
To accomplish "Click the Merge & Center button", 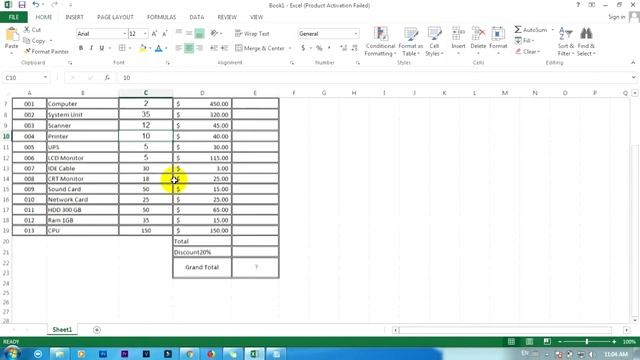I will [x=260, y=48].
